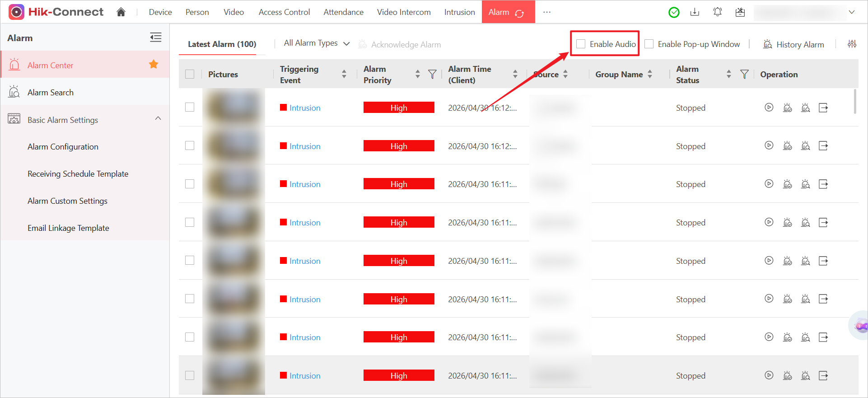Switch to the Access Control tab

click(x=284, y=12)
